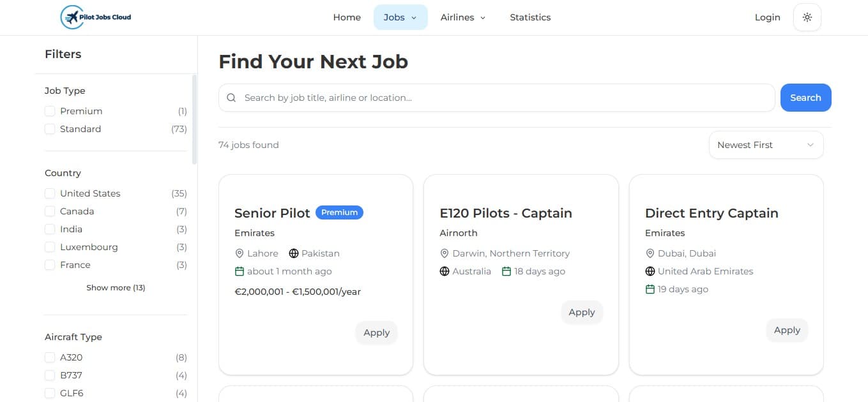The image size is (868, 402).
Task: Select Home in the navigation bar
Action: click(x=346, y=17)
